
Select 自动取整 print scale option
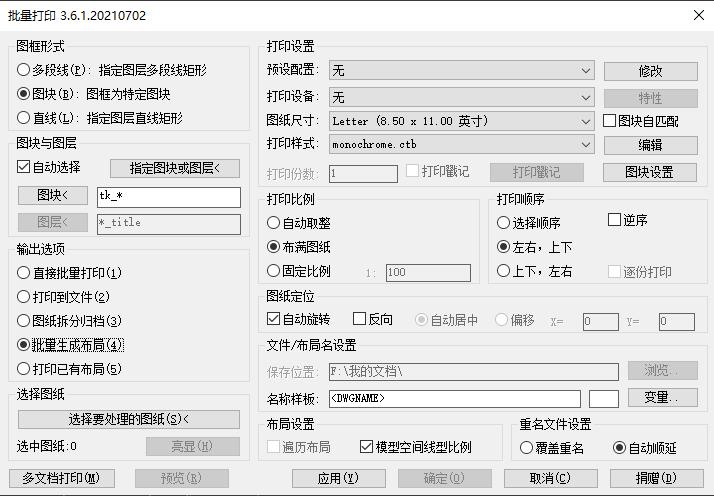(x=274, y=223)
